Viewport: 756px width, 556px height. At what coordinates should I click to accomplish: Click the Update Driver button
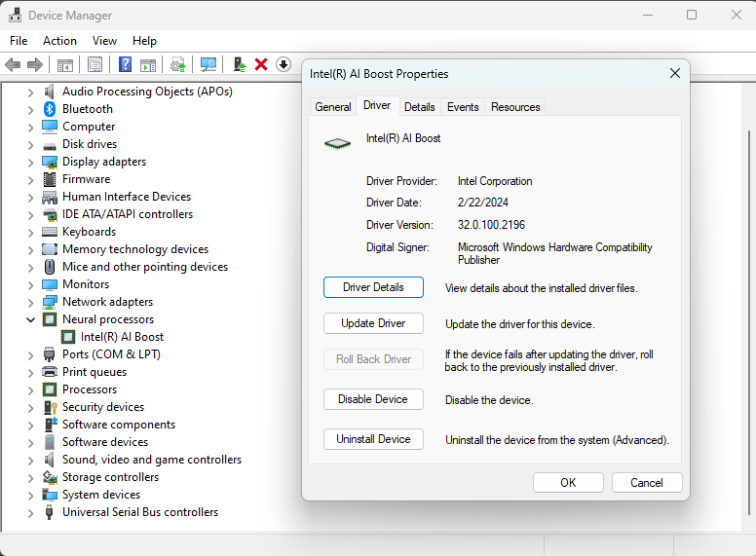pyautogui.click(x=374, y=323)
